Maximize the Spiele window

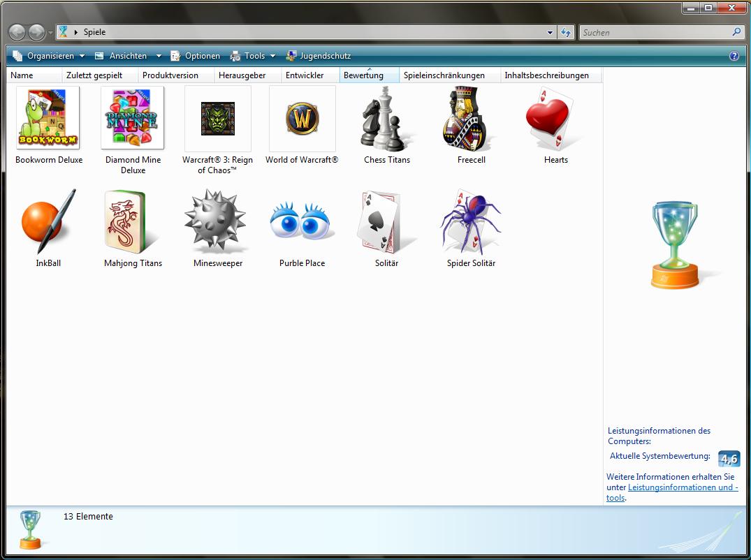pyautogui.click(x=708, y=7)
